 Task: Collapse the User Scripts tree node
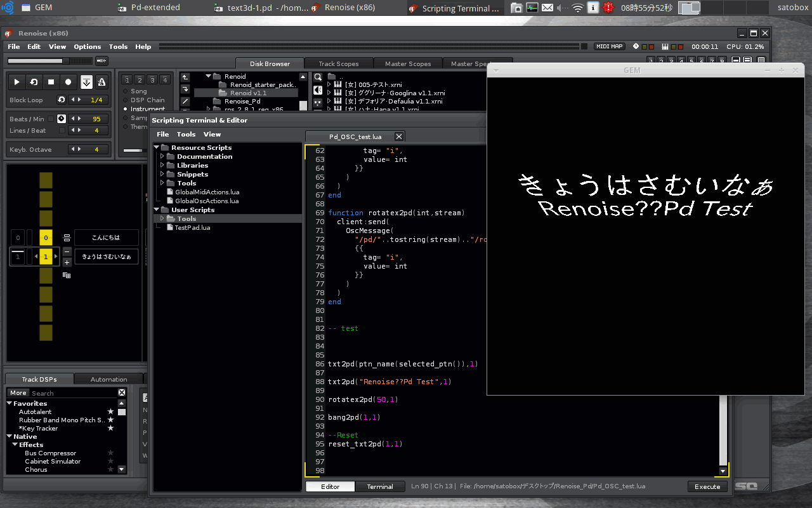157,210
